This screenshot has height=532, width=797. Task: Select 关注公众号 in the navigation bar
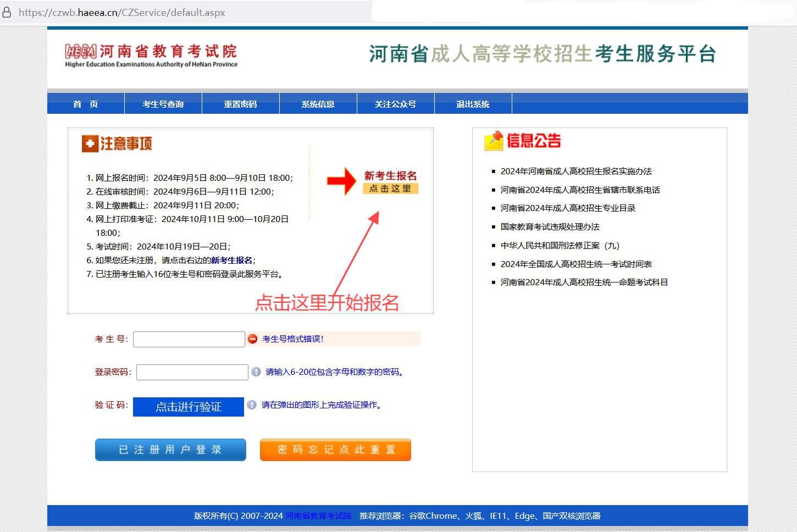[x=396, y=104]
